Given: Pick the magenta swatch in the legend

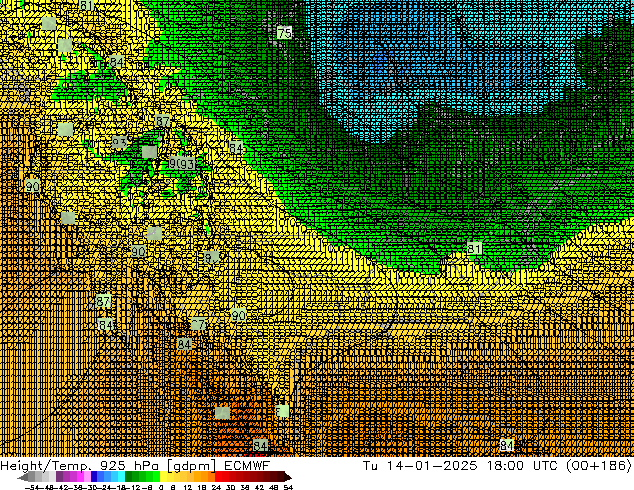Looking at the screenshot, I should click(80, 477).
